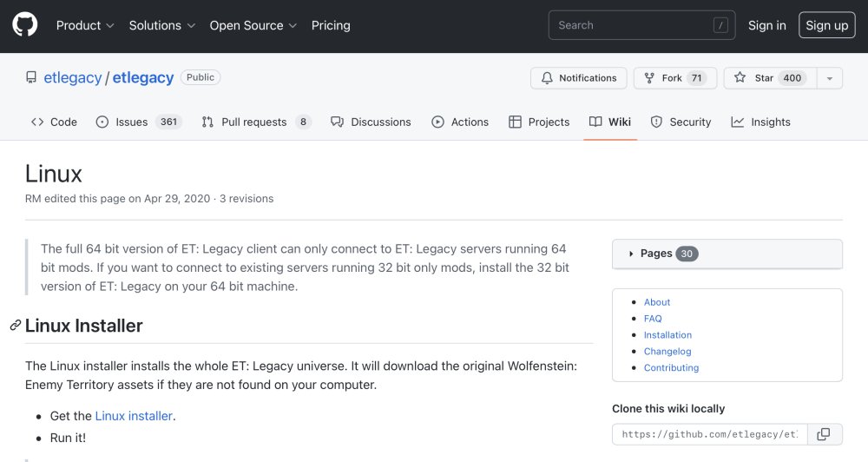Open the About wiki page
The height and width of the screenshot is (462, 868).
tap(656, 302)
